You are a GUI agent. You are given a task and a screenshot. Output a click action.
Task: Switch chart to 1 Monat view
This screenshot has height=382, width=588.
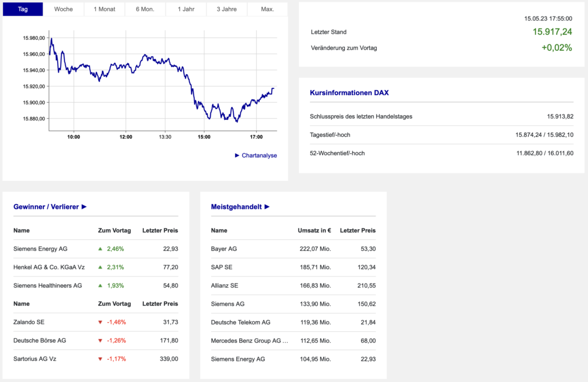click(x=104, y=9)
